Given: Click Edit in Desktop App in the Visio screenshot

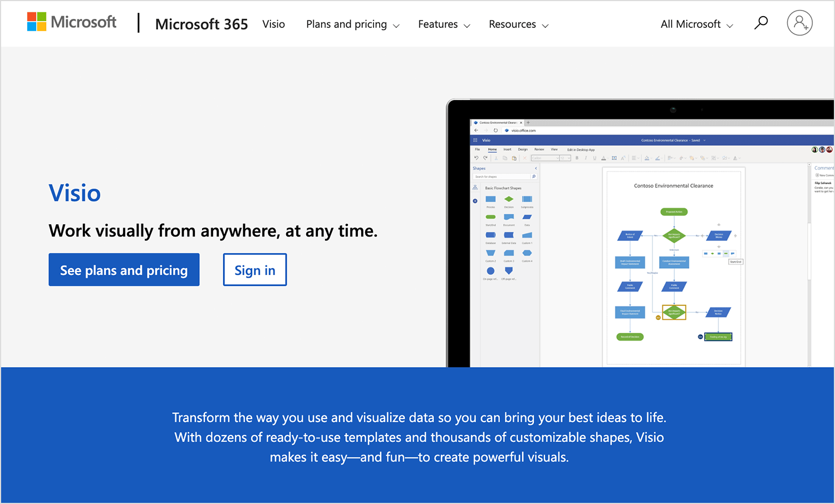Looking at the screenshot, I should (581, 150).
